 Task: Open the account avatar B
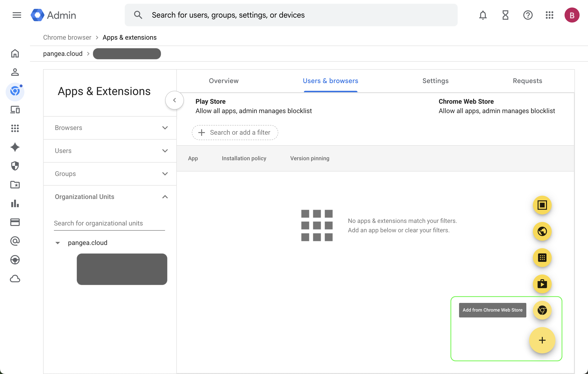tap(572, 15)
